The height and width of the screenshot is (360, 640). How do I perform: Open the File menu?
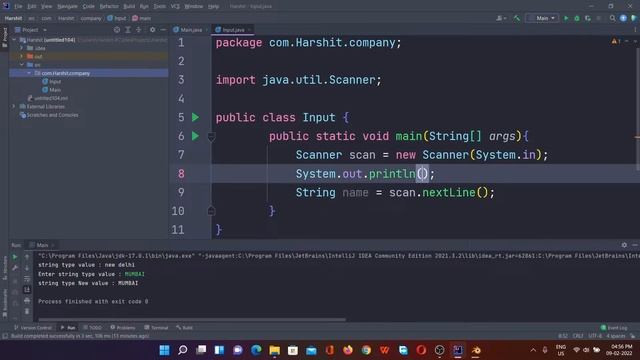tap(18, 7)
